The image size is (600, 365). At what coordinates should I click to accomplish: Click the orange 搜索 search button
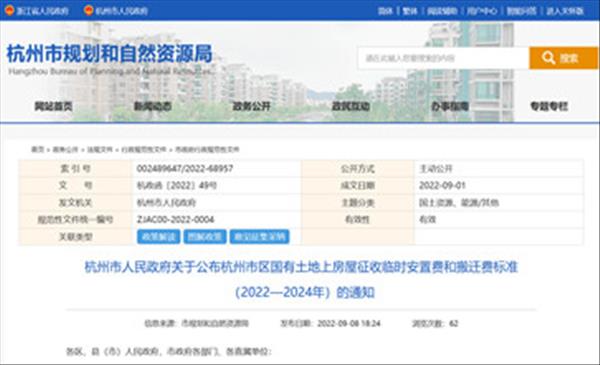pyautogui.click(x=563, y=58)
